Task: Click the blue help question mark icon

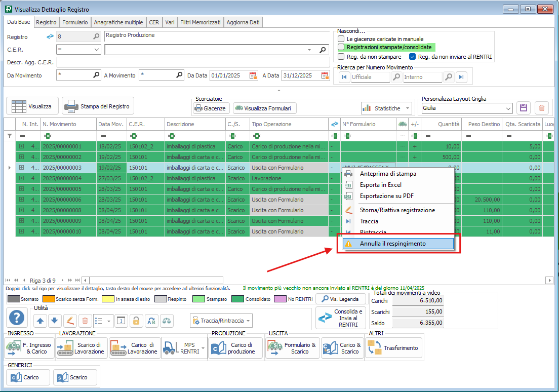Action: coord(18,318)
